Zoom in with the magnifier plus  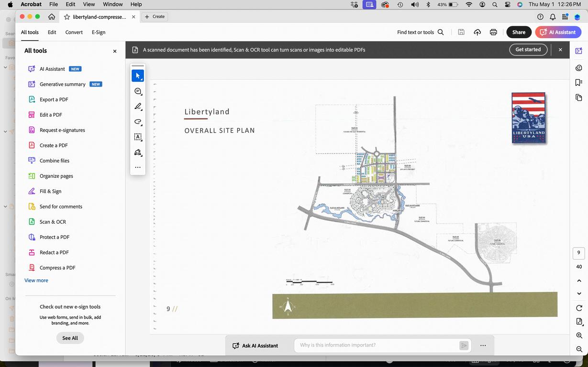pyautogui.click(x=579, y=335)
